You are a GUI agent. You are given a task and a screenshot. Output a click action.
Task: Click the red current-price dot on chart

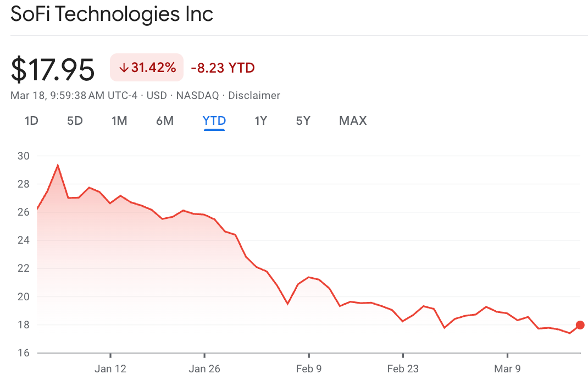pos(580,325)
